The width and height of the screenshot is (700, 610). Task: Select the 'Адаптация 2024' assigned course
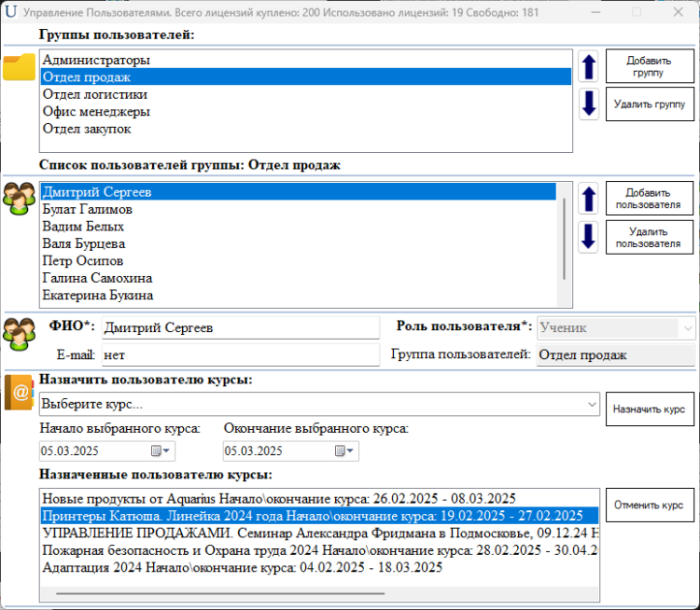[x=243, y=567]
